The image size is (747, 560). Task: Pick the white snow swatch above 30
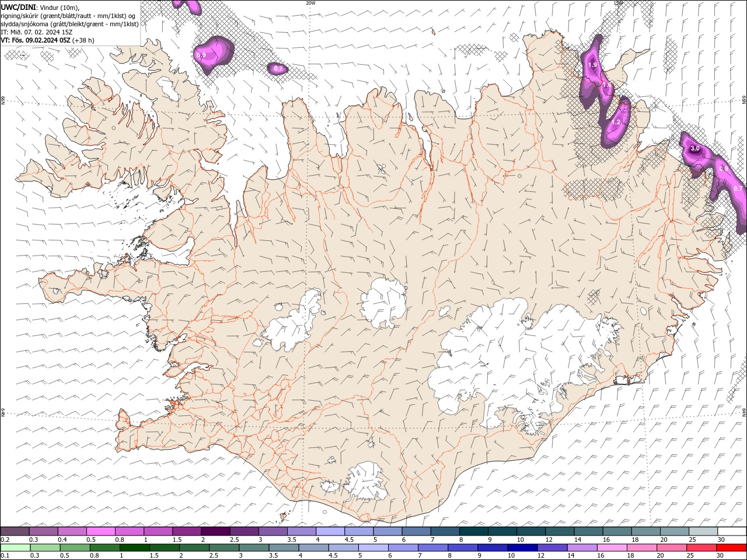click(x=732, y=531)
